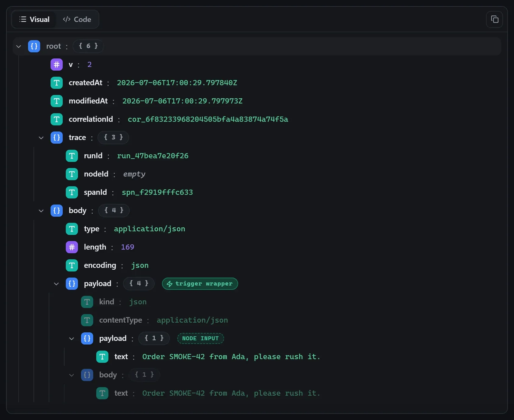The height and width of the screenshot is (420, 514).
Task: Click the trace { 3 } count badge
Action: click(x=113, y=138)
